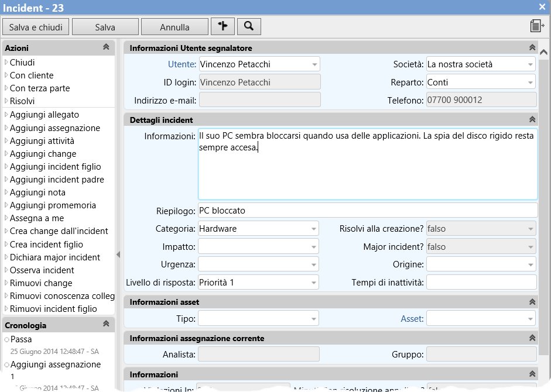The image size is (551, 392).
Task: Collapse Informazioni assegnazione corrente section
Action: pyautogui.click(x=532, y=338)
